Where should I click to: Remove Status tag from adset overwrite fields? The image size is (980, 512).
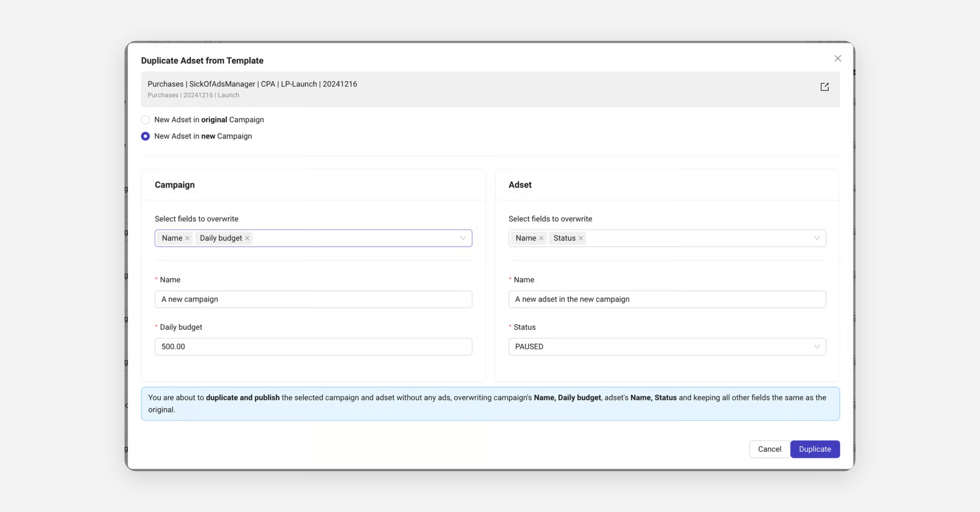[x=581, y=238]
